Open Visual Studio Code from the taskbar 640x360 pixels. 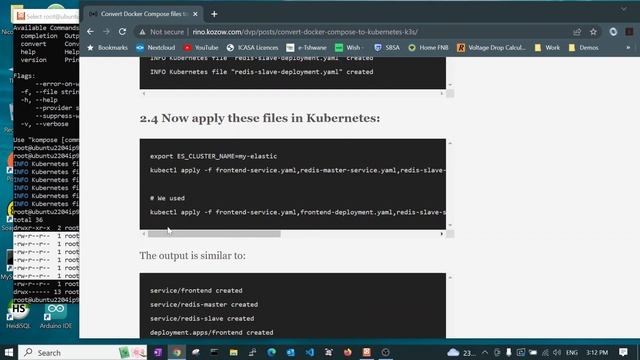[x=309, y=352]
